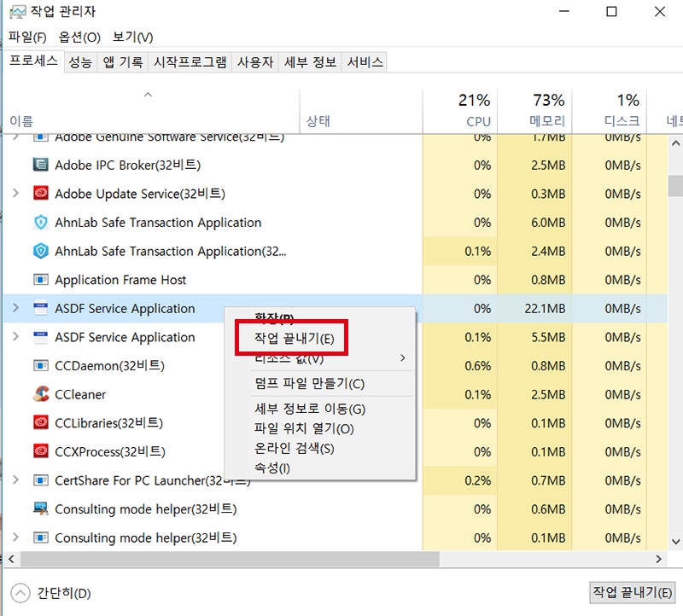Choose 세부 정보로 이동(G) in the context menu

pos(310,409)
